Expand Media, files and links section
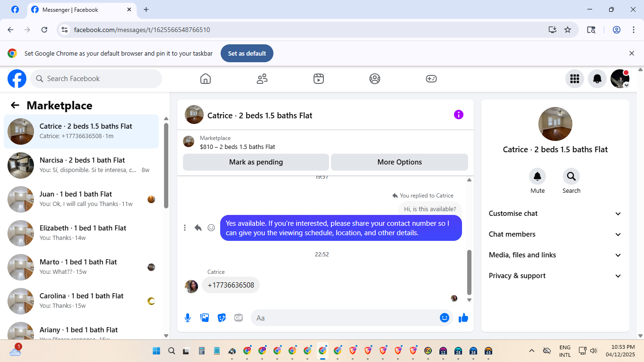Screen dimensions: 644x362 555,255
